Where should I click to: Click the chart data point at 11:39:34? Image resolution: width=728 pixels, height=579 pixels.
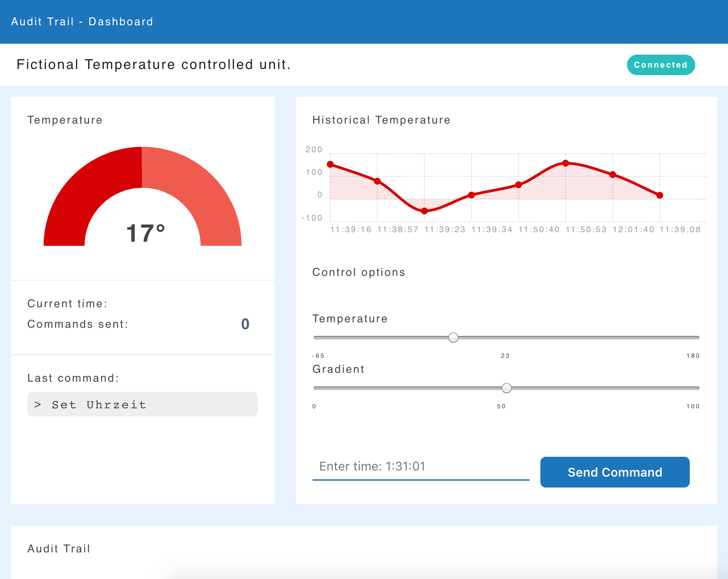471,195
